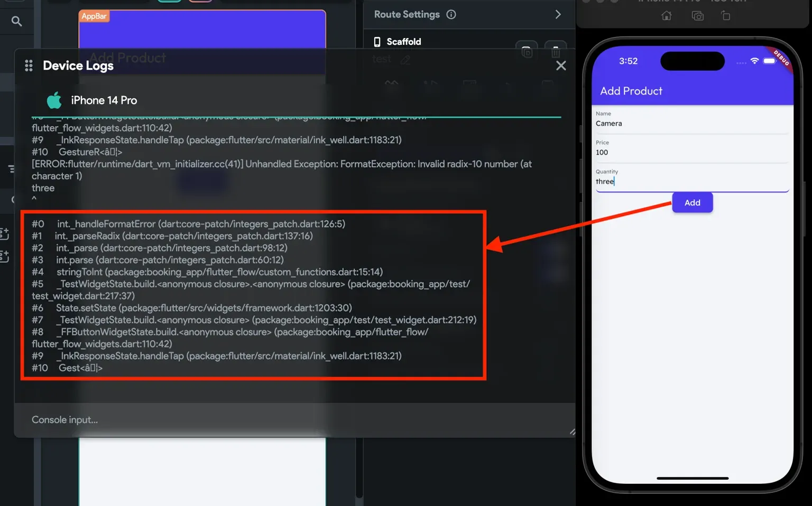Expand the Route Settings section chevron

[558, 14]
